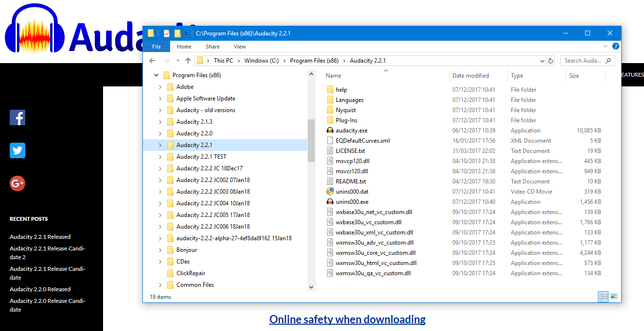
Task: Open the View ribbon tab
Action: [x=240, y=47]
